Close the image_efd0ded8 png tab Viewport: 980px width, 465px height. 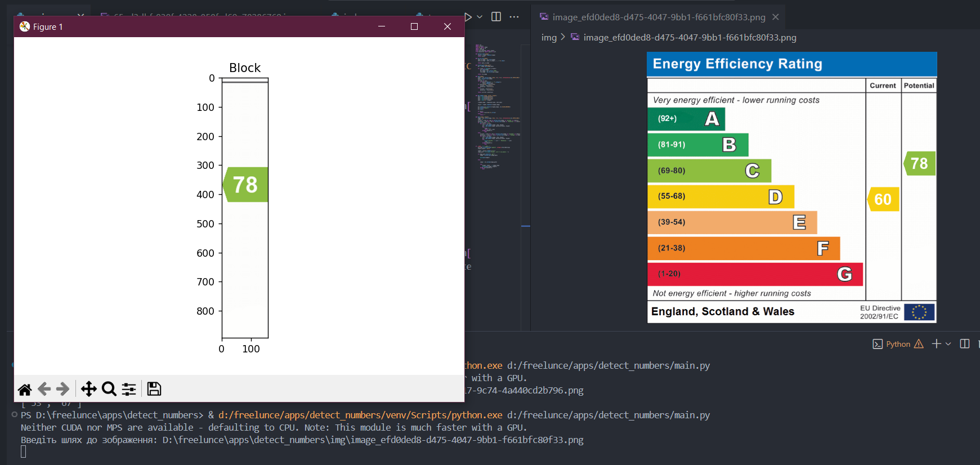click(775, 17)
